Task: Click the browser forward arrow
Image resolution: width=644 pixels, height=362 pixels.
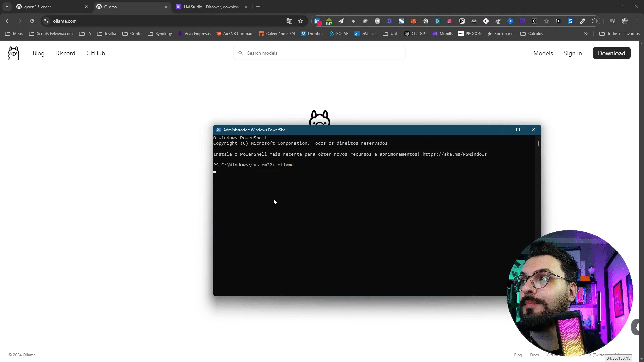Action: [x=20, y=21]
